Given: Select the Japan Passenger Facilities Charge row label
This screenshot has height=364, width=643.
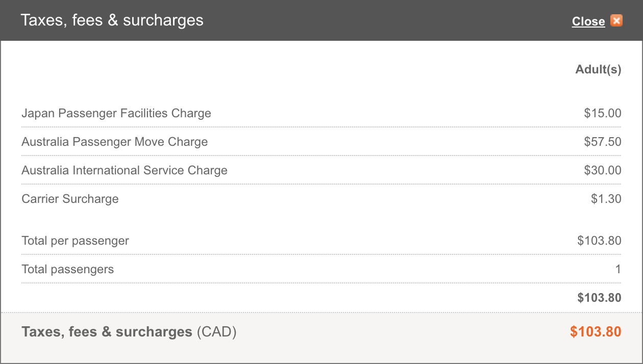Looking at the screenshot, I should (x=116, y=113).
